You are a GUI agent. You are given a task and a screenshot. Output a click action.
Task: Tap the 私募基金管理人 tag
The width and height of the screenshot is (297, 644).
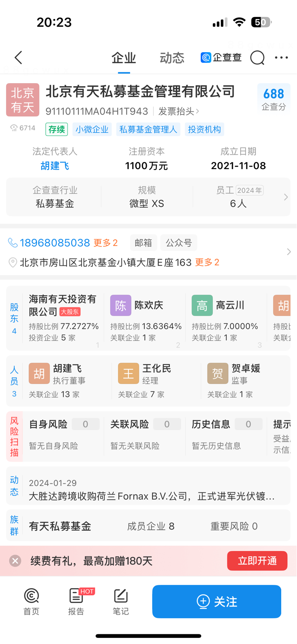click(x=148, y=129)
